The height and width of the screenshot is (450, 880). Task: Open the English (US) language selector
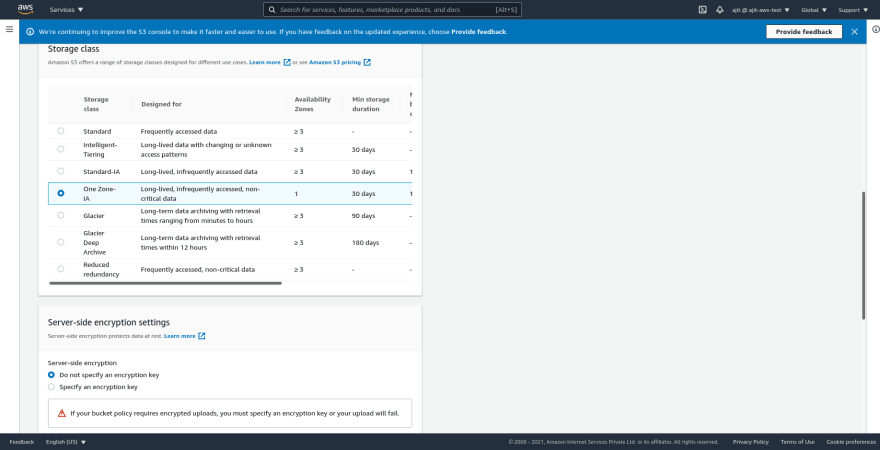pyautogui.click(x=66, y=442)
